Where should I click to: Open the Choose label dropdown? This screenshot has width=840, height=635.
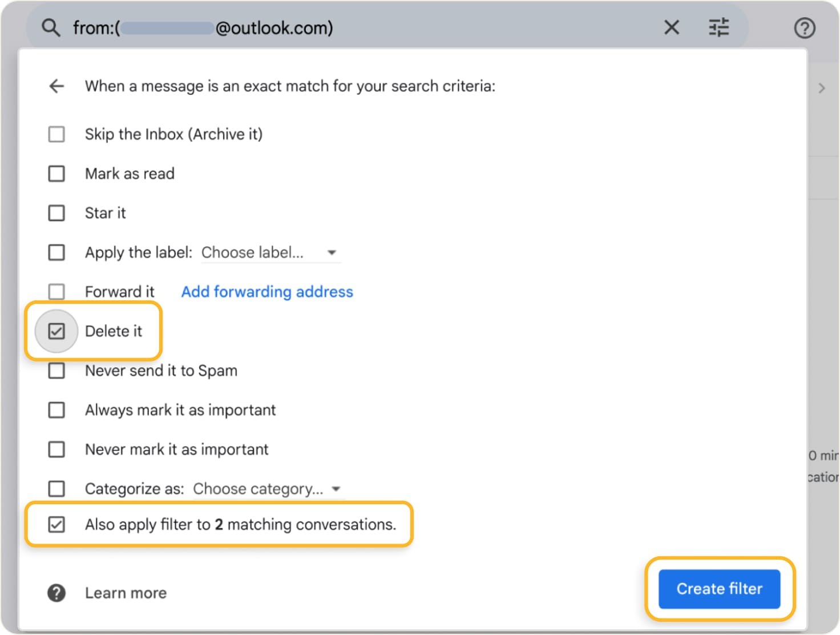click(x=269, y=252)
